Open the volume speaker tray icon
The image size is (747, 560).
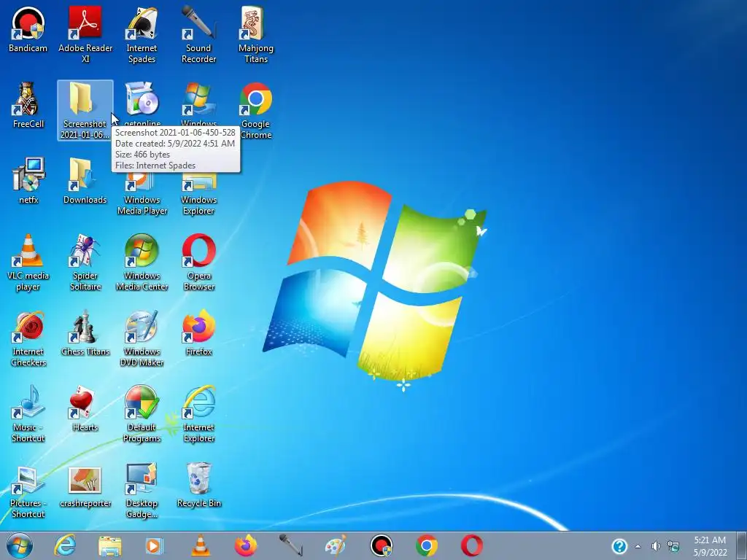pyautogui.click(x=656, y=546)
